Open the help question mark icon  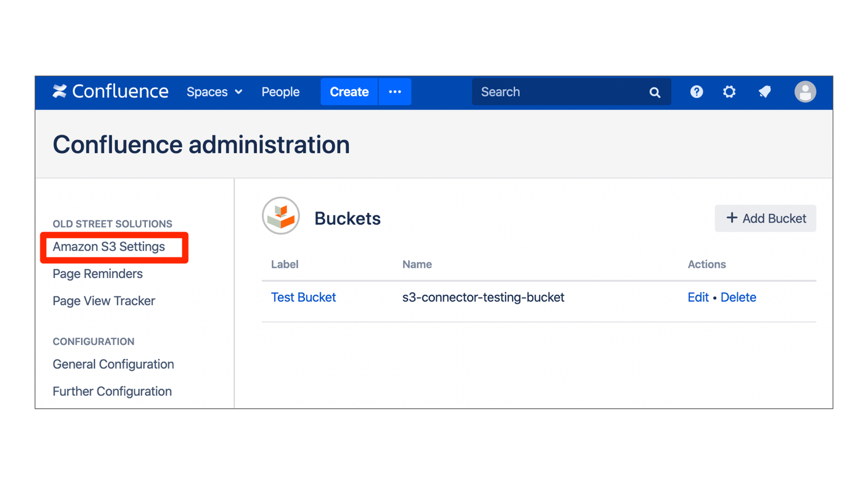coord(697,92)
